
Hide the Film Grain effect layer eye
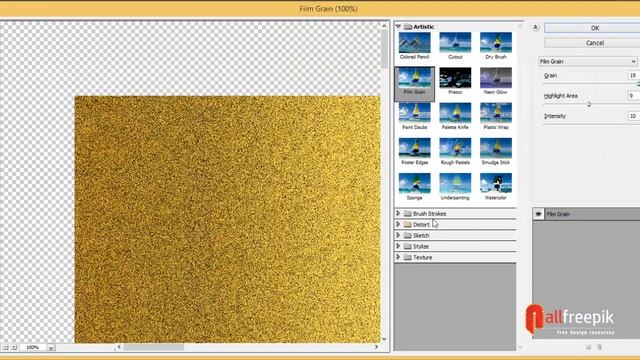coord(538,214)
